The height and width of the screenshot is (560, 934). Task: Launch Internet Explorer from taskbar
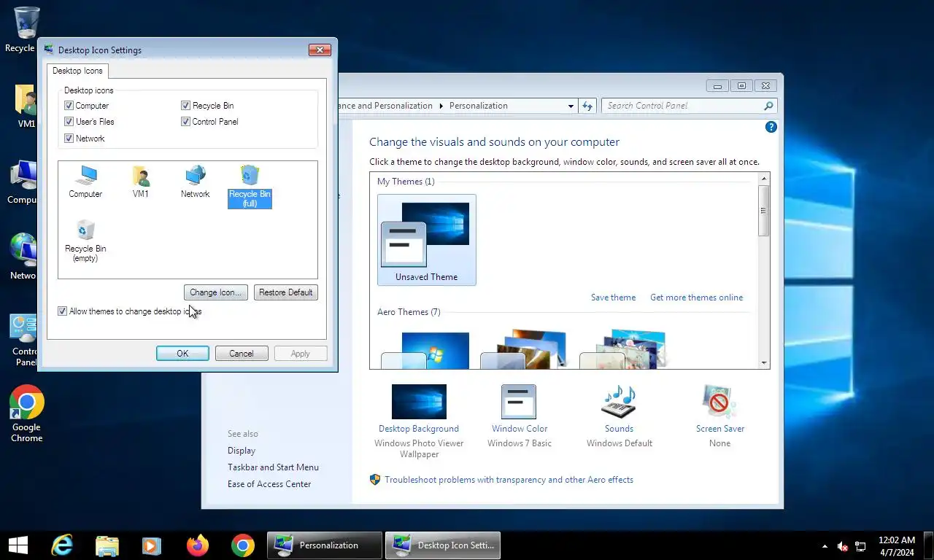point(63,545)
